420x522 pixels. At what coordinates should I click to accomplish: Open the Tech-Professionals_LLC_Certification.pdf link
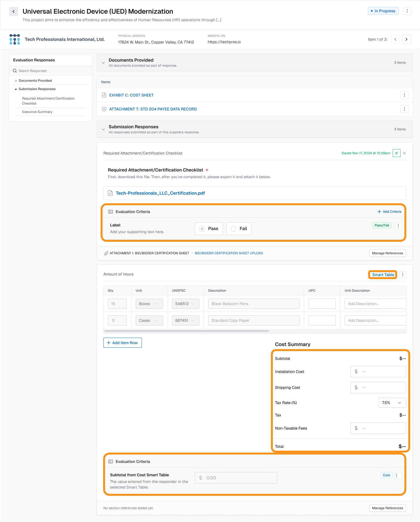pos(160,193)
